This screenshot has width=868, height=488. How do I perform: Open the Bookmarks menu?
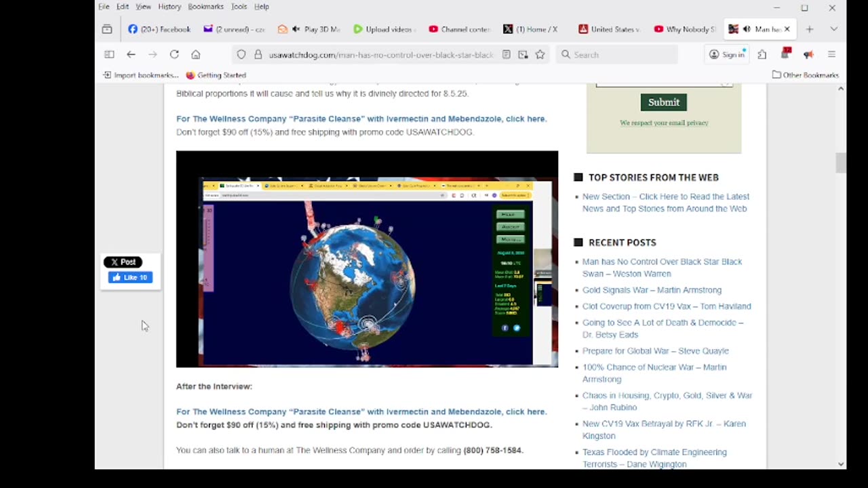205,7
